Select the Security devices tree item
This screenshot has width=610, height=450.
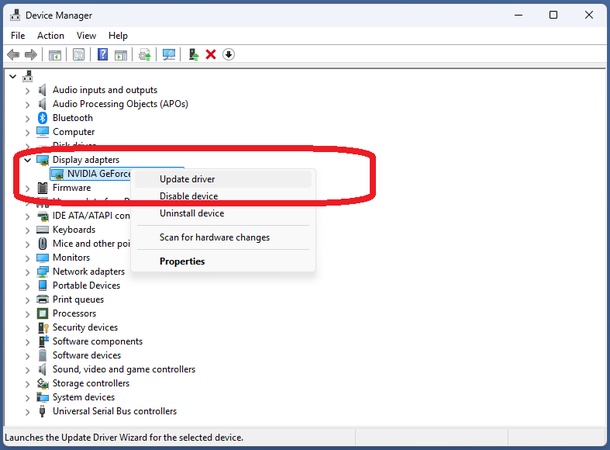[85, 327]
